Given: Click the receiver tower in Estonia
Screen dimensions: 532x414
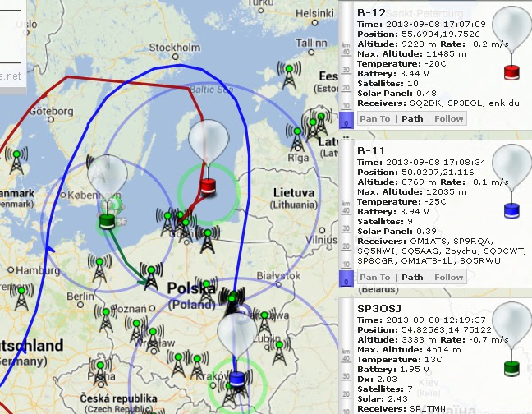Looking at the screenshot, I should point(289,76).
